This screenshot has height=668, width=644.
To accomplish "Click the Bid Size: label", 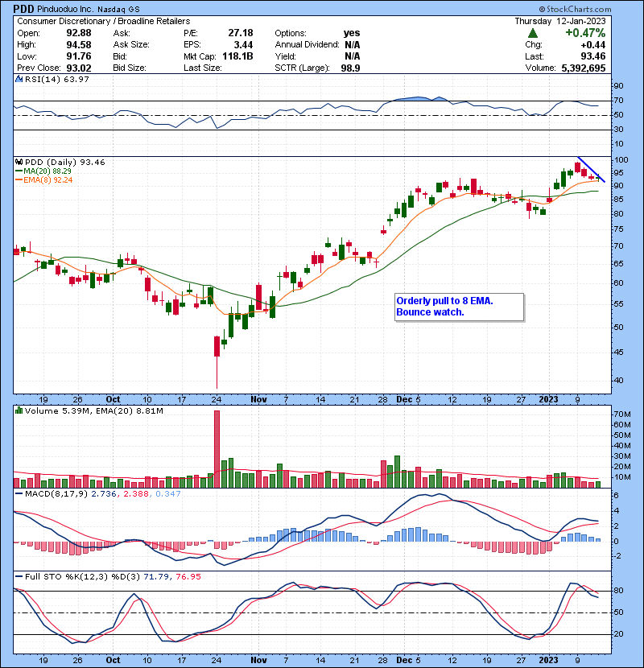I will [x=130, y=68].
